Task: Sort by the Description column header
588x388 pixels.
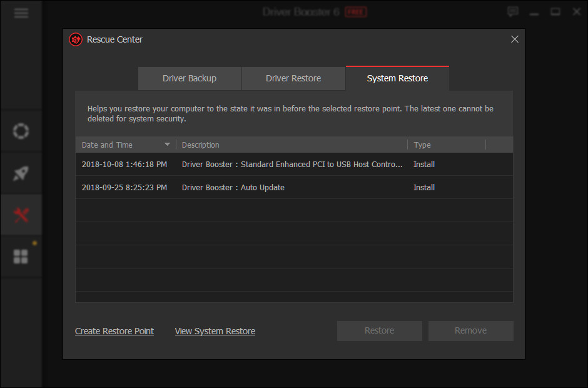Action: (200, 145)
